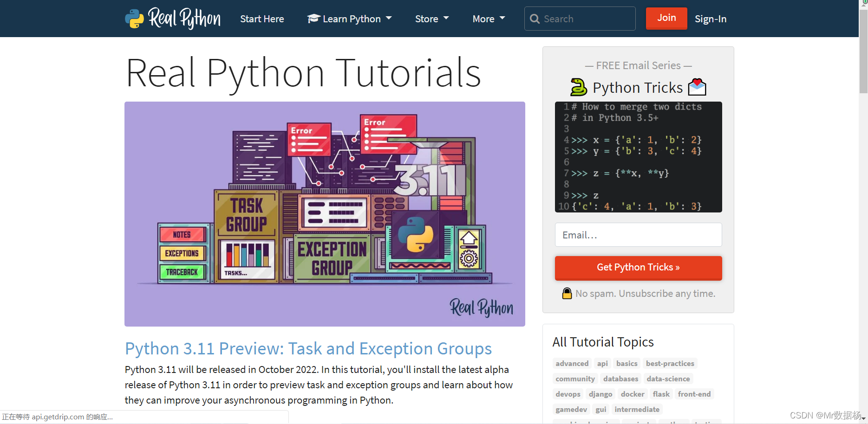This screenshot has width=868, height=424.
Task: Click the Python Tricks snake icon
Action: (579, 87)
